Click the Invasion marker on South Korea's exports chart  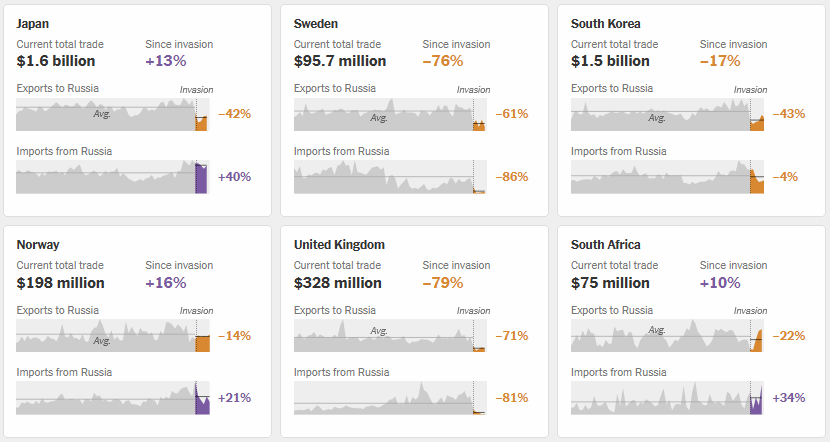click(750, 90)
